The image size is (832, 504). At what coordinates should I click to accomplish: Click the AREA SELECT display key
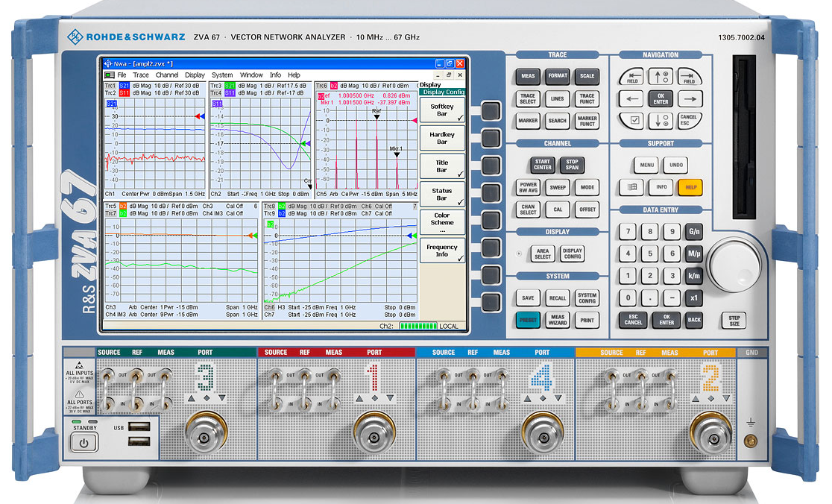tap(542, 253)
